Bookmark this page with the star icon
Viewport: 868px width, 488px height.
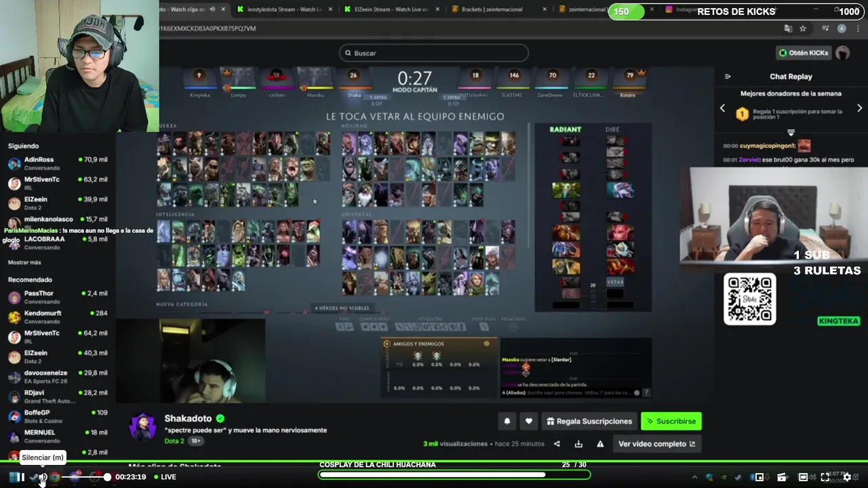point(803,28)
